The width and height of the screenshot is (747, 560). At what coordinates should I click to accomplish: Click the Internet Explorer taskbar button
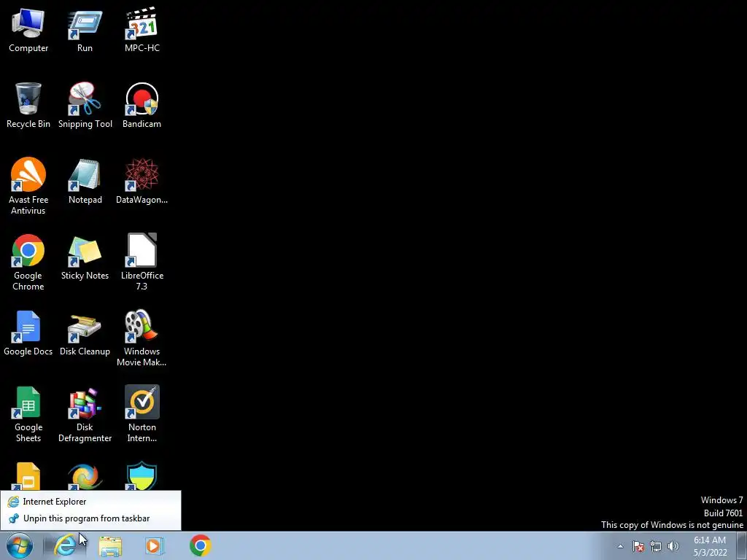65,545
